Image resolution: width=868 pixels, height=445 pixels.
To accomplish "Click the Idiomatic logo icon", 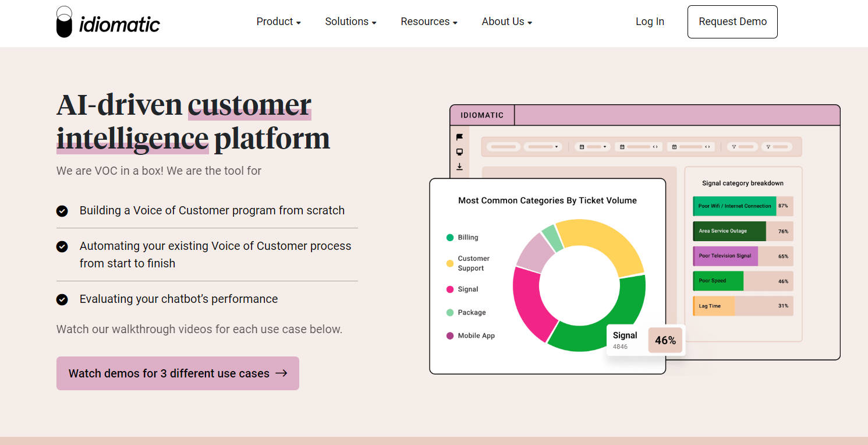I will (x=65, y=22).
